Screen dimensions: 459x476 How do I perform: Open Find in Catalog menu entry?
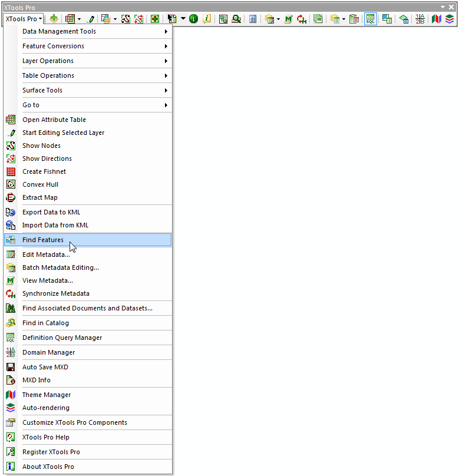88,323
